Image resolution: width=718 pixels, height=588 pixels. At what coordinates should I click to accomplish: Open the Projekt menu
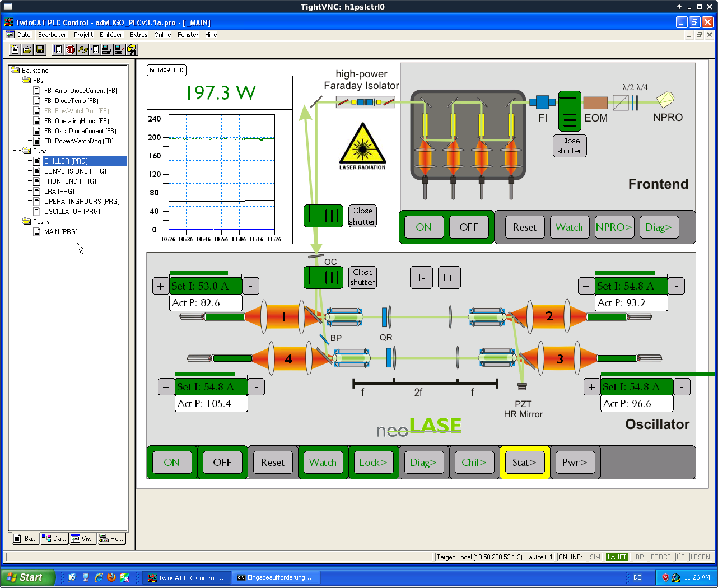pyautogui.click(x=83, y=35)
